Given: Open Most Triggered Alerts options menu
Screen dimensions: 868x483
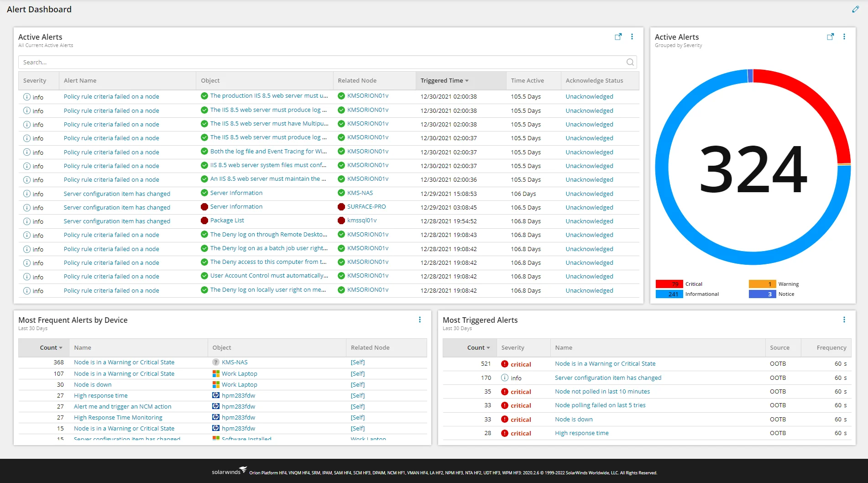Looking at the screenshot, I should click(844, 320).
